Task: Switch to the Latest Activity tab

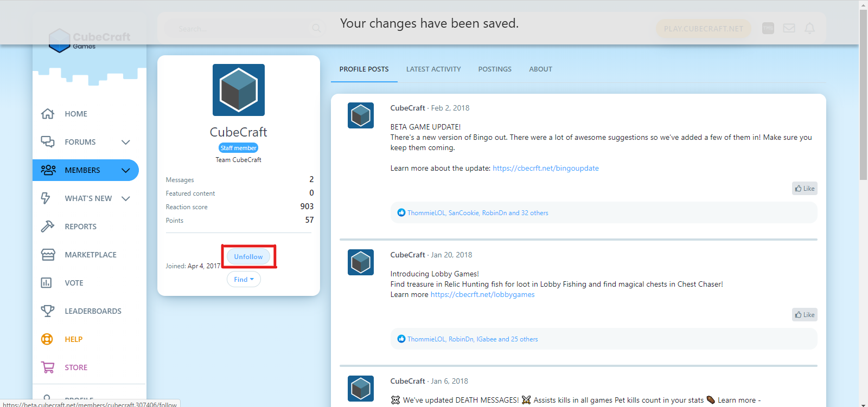Action: coord(433,69)
